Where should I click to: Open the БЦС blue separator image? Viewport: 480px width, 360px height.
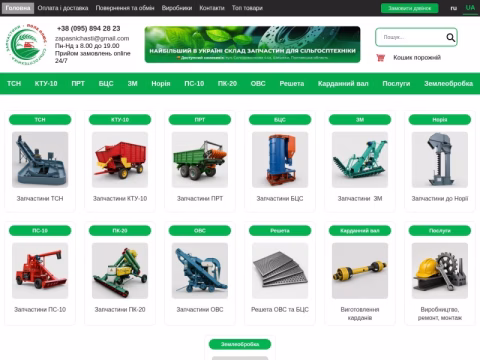[280, 160]
